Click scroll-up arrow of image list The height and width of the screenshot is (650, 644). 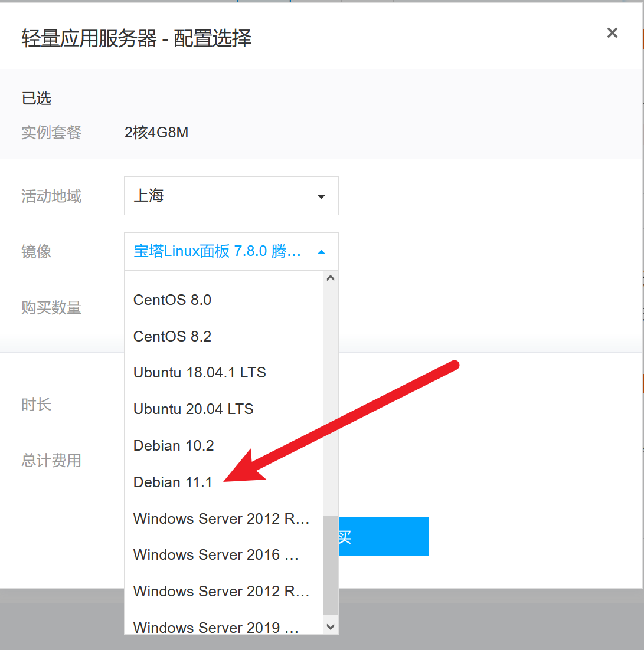(331, 278)
